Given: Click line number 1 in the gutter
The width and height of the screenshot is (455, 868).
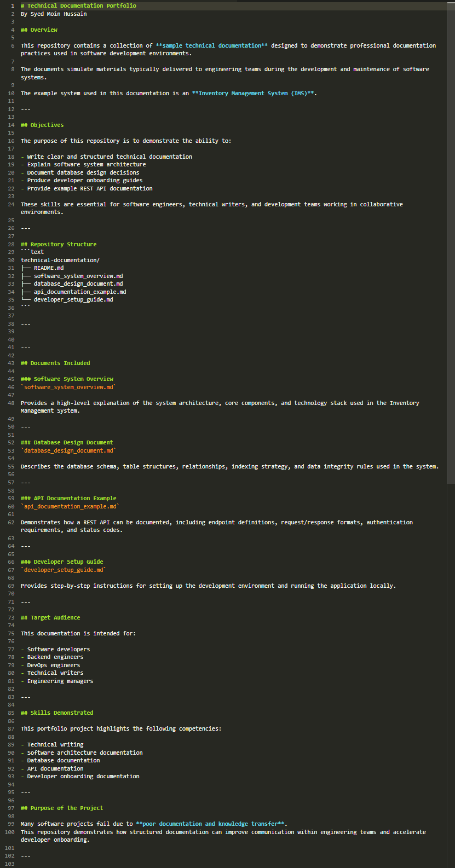Looking at the screenshot, I should (12, 5).
